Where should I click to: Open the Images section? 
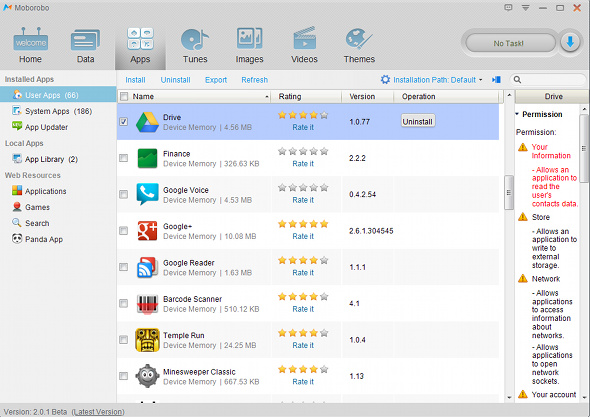pyautogui.click(x=249, y=46)
